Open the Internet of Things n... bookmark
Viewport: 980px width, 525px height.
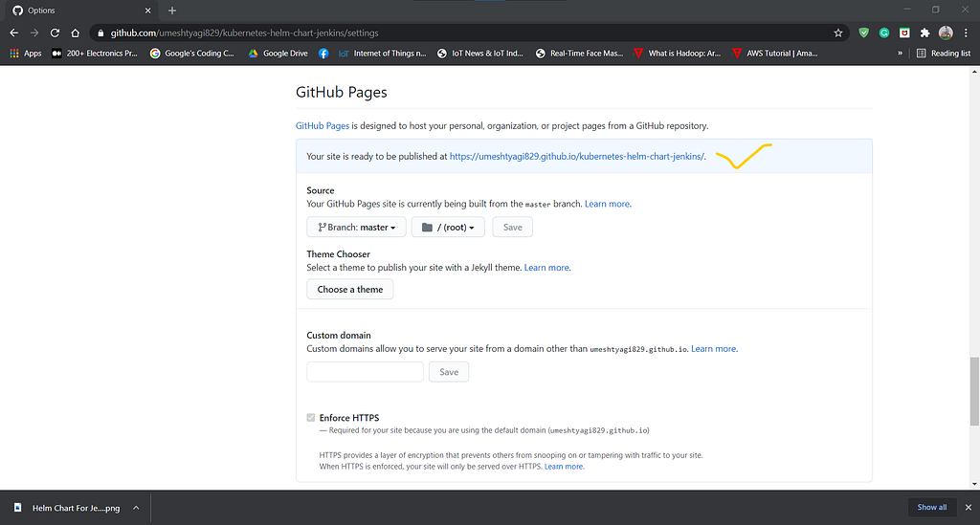pos(383,54)
